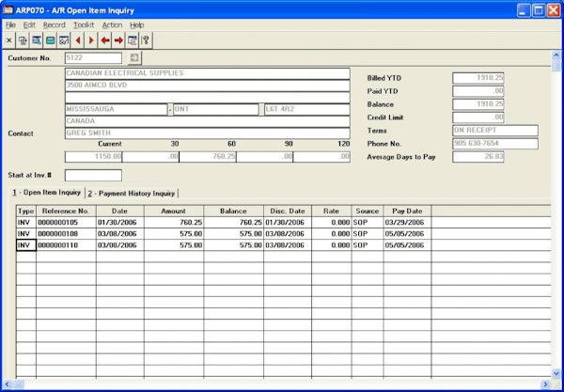The width and height of the screenshot is (564, 392).
Task: Click the 3500 AIMCO BLVD address field
Action: point(207,86)
